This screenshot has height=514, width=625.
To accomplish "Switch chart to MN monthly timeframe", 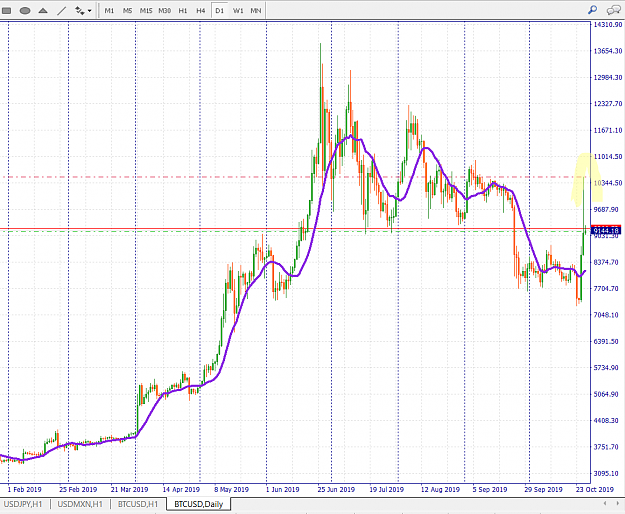I will 256,11.
